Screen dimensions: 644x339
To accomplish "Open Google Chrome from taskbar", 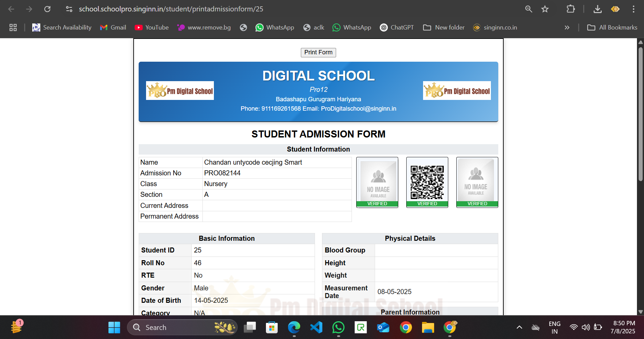I will 406,327.
